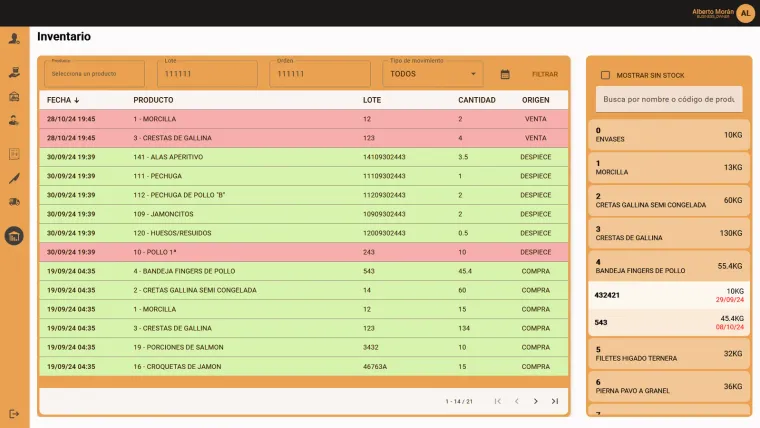
Task: Click the 111 - PECHUGA row
Action: [303, 176]
